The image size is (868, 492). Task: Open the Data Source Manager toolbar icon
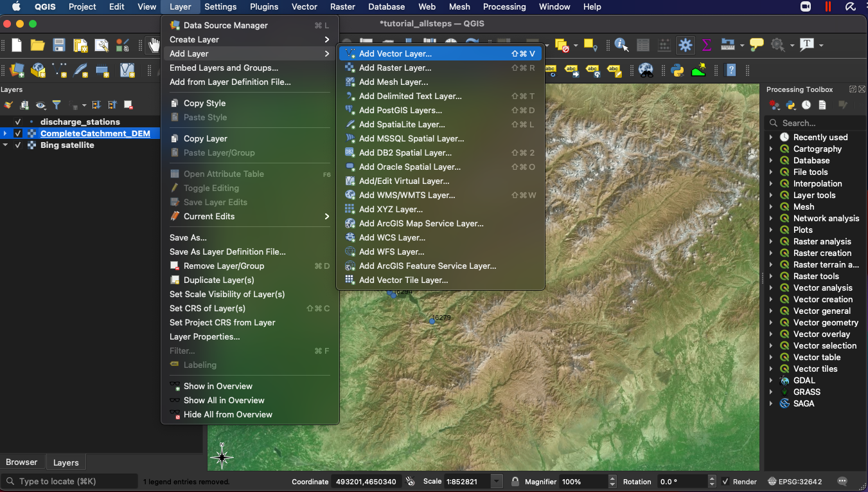(x=17, y=70)
